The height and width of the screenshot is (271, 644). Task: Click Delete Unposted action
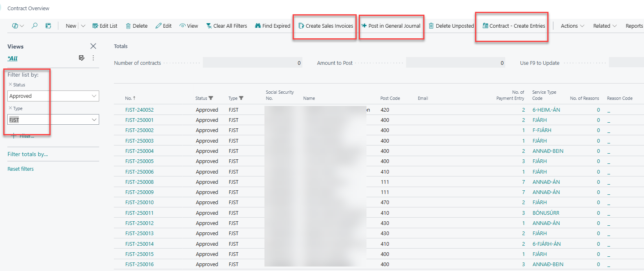pyautogui.click(x=451, y=26)
